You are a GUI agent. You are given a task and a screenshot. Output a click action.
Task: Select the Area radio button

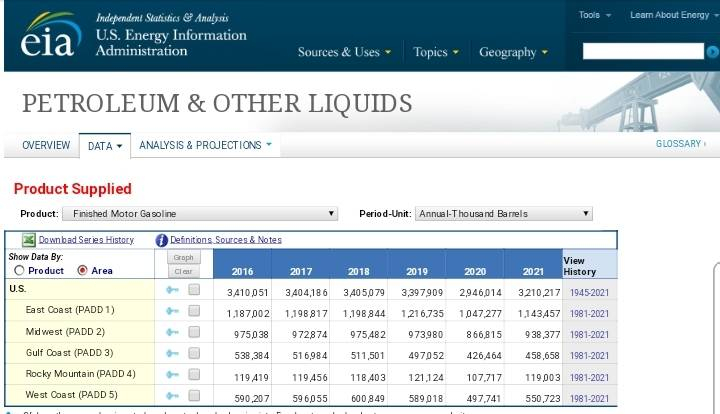pyautogui.click(x=82, y=271)
